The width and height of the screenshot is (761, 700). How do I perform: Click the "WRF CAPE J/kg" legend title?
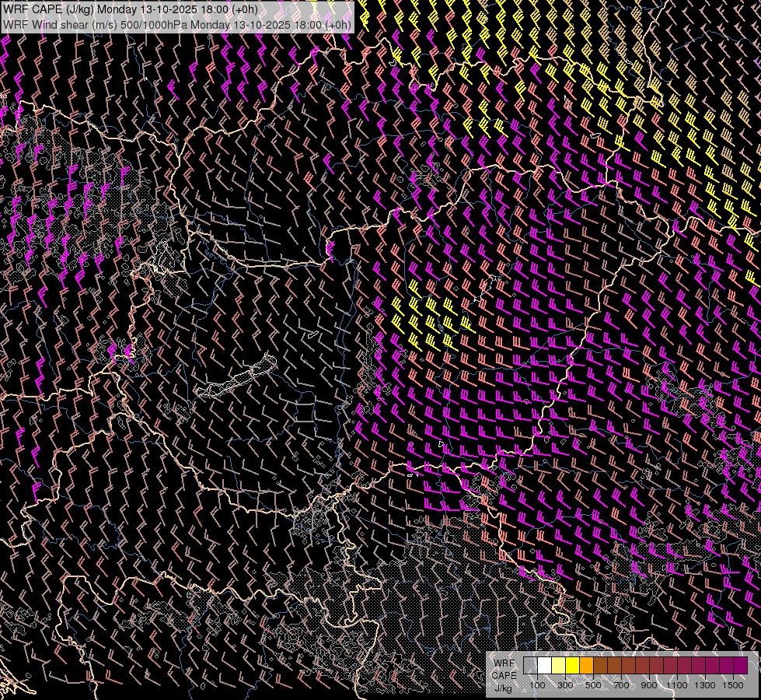[504, 675]
